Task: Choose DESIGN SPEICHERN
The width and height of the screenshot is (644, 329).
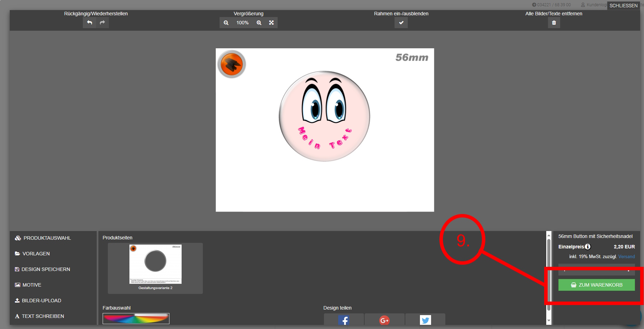Action: (x=42, y=269)
